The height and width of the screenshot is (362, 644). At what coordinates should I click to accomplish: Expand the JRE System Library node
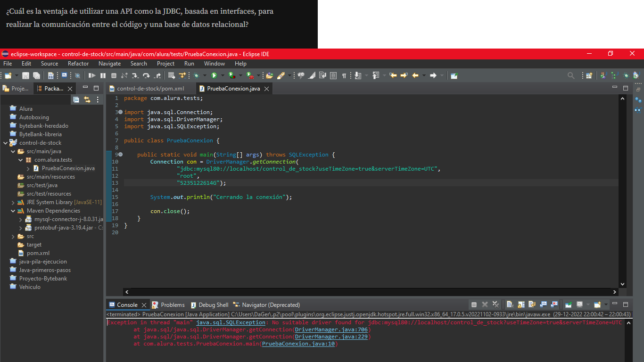(13, 202)
